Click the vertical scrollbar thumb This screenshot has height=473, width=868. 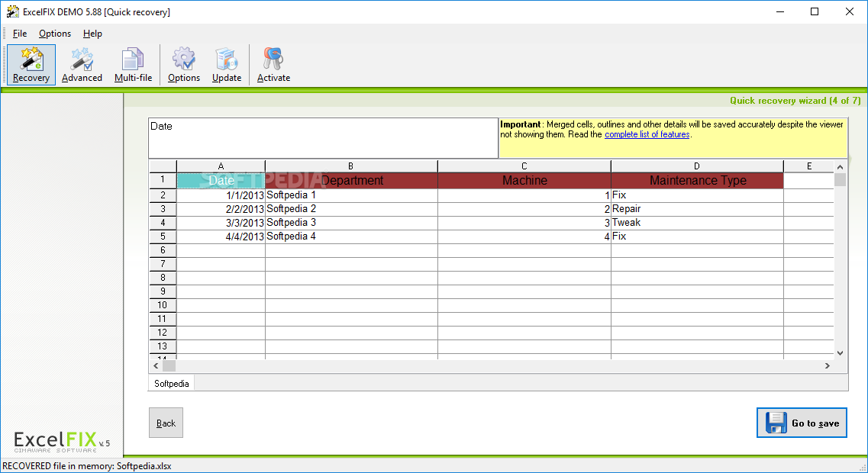click(840, 180)
